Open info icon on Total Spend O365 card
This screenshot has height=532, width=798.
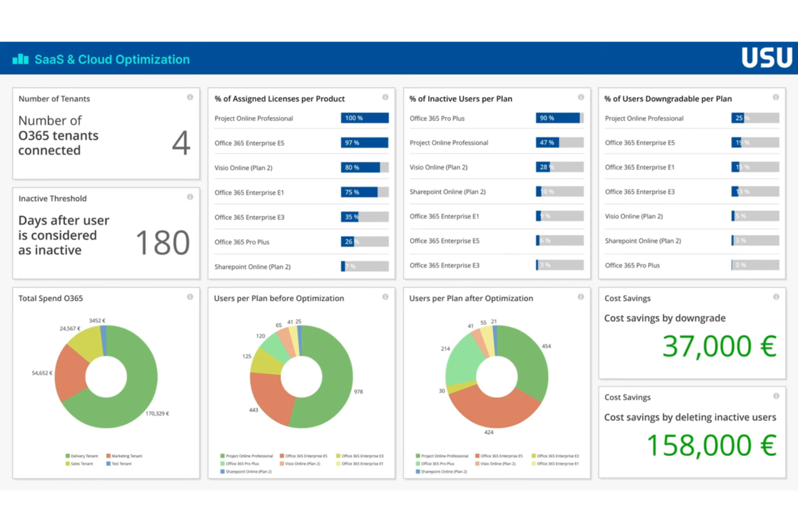pyautogui.click(x=190, y=297)
